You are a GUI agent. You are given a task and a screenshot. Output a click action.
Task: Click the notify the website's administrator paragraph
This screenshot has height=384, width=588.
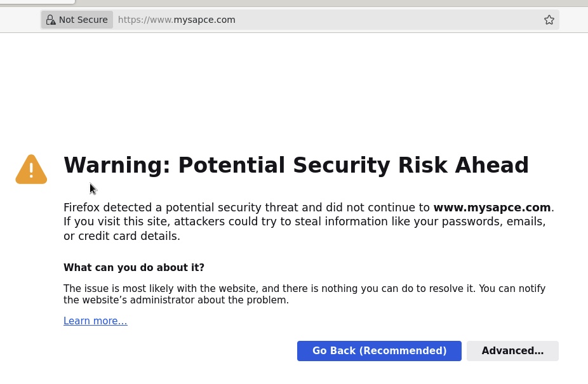[x=305, y=295]
